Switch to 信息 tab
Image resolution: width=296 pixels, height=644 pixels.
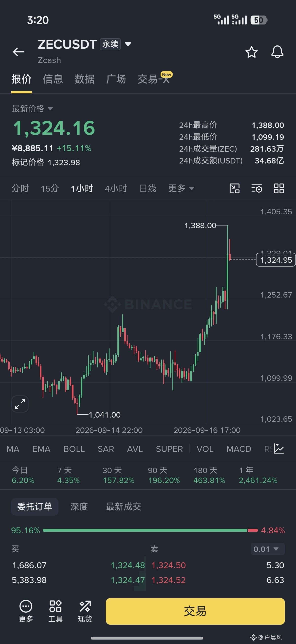point(53,79)
